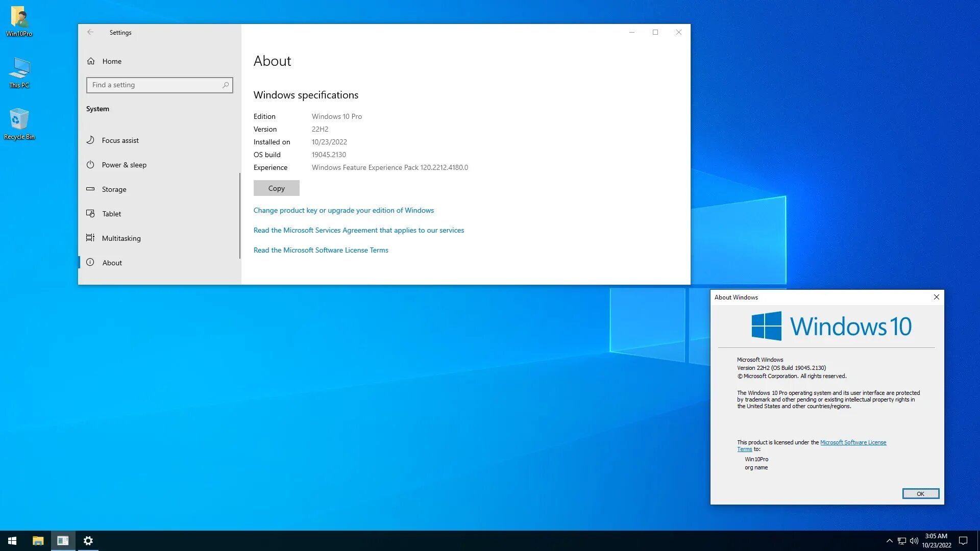Click the back arrow in Settings
The image size is (980, 551).
tap(90, 32)
